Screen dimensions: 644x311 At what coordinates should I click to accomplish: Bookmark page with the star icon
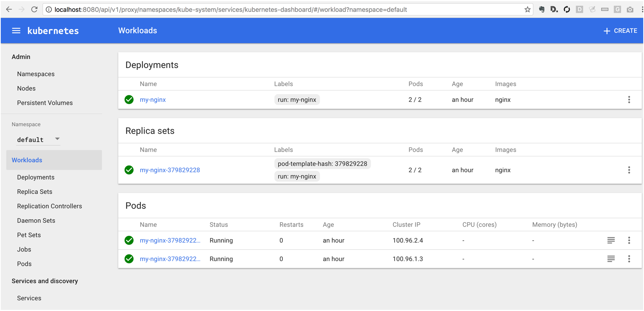(527, 10)
